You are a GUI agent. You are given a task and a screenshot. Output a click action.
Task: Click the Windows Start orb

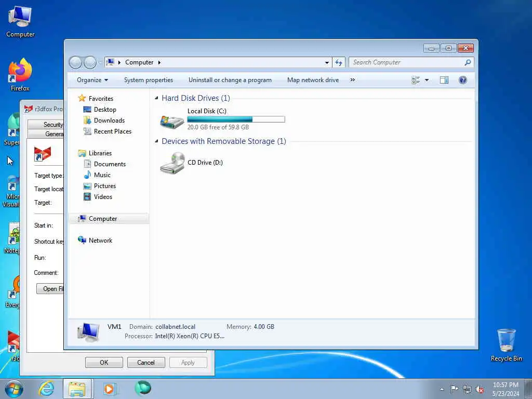click(x=14, y=389)
